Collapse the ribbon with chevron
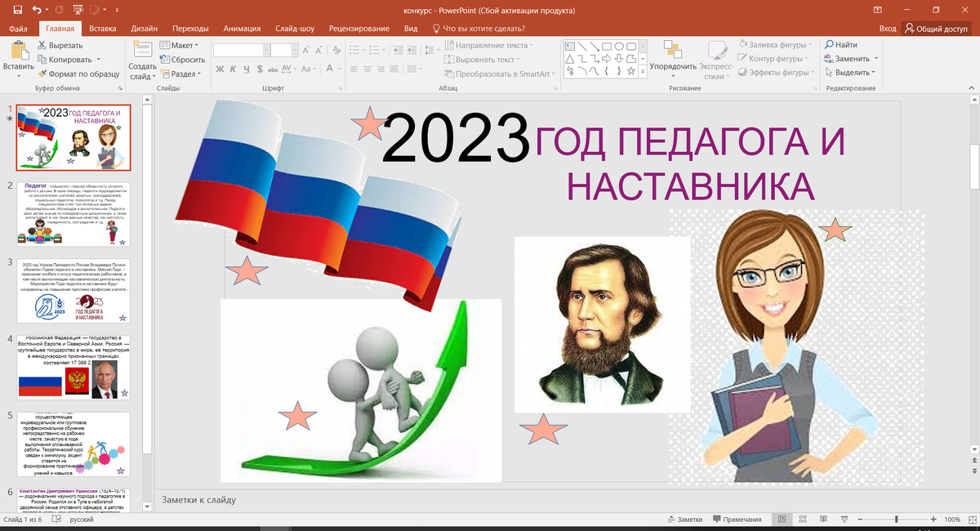The image size is (980, 531). pyautogui.click(x=971, y=87)
